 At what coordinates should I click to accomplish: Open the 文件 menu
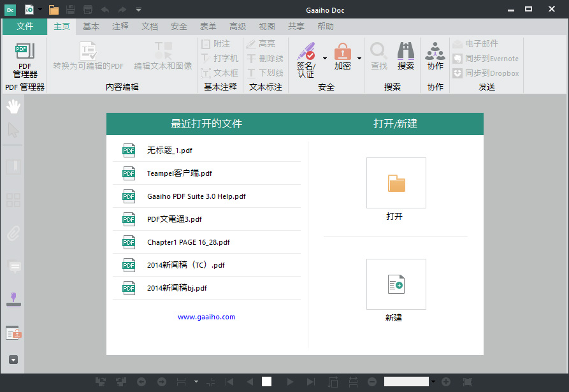(x=25, y=27)
